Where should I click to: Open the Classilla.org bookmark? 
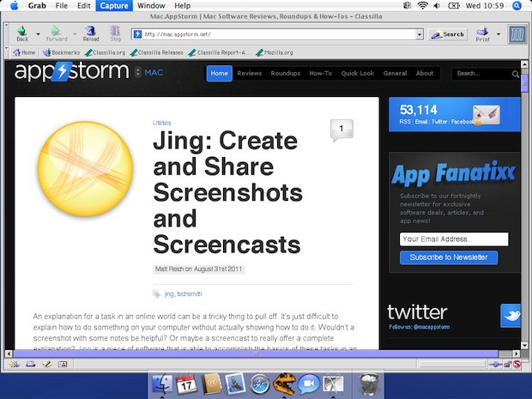(x=105, y=52)
